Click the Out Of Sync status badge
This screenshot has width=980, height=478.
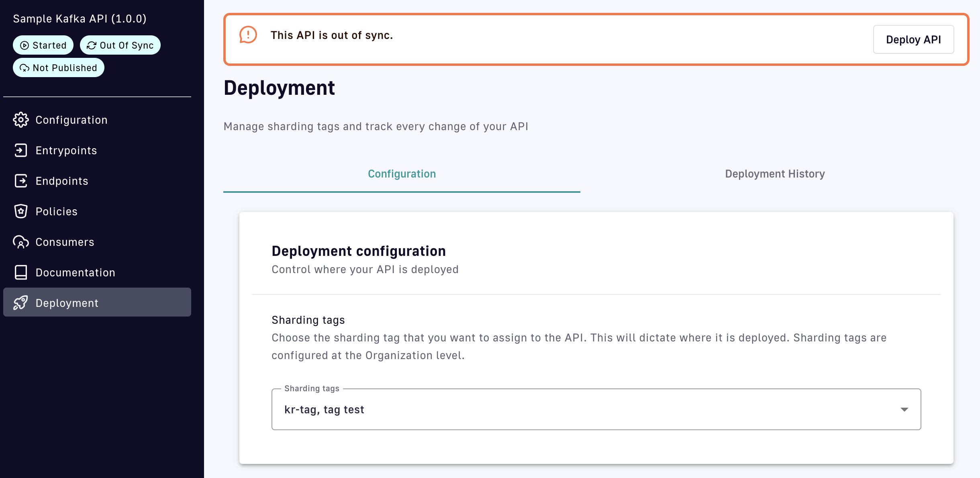tap(120, 45)
